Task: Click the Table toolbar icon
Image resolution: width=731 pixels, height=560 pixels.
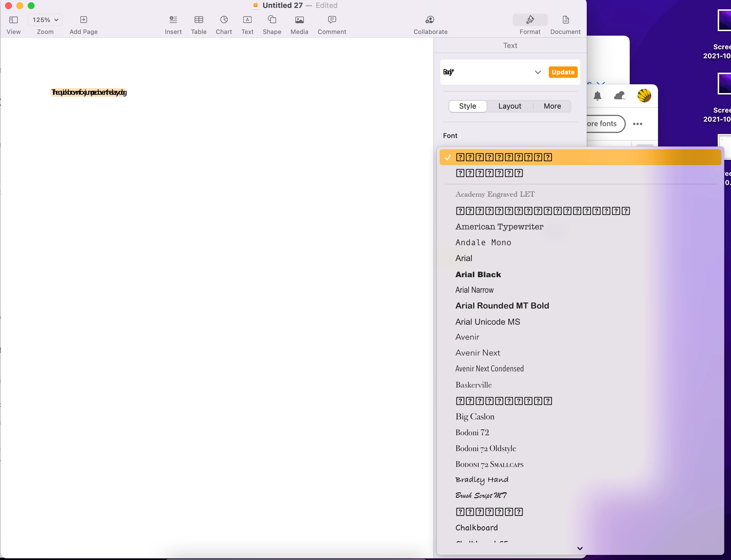Action: 199,20
